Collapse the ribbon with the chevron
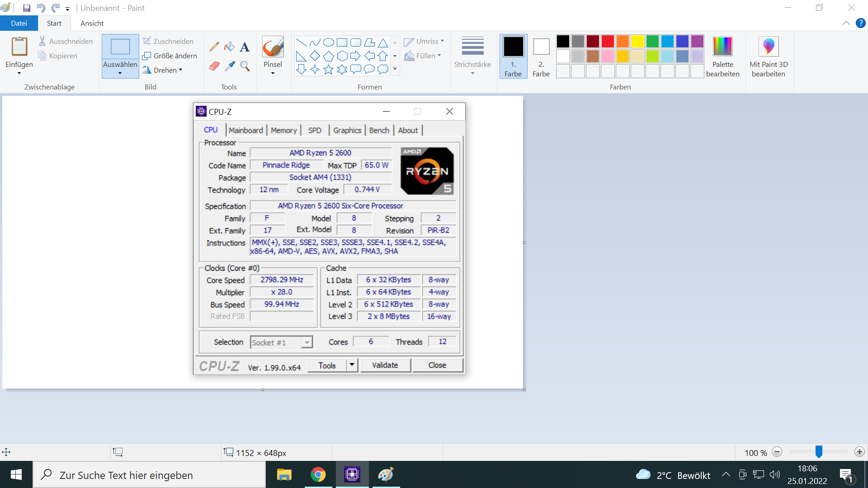 pyautogui.click(x=846, y=23)
